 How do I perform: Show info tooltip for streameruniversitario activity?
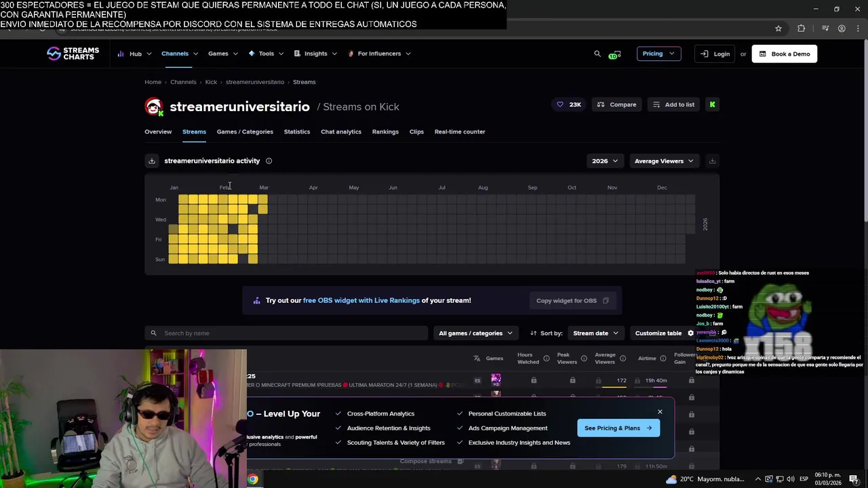pyautogui.click(x=269, y=161)
